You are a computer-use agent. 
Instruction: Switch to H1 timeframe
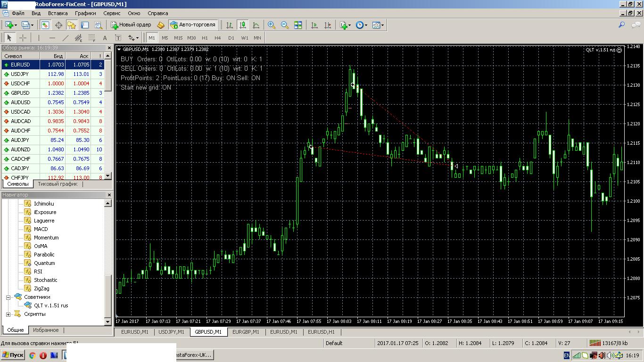[x=205, y=38]
